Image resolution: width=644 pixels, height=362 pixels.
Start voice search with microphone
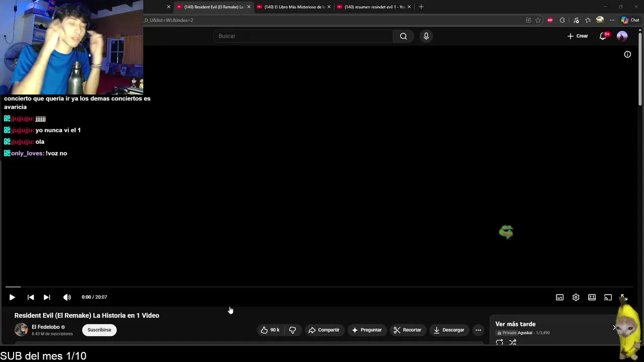point(426,36)
